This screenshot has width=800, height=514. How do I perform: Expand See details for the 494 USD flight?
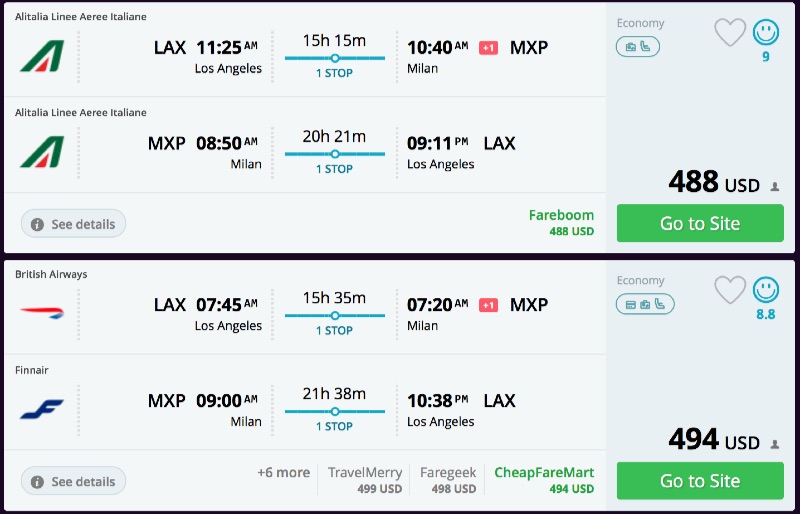[x=74, y=481]
